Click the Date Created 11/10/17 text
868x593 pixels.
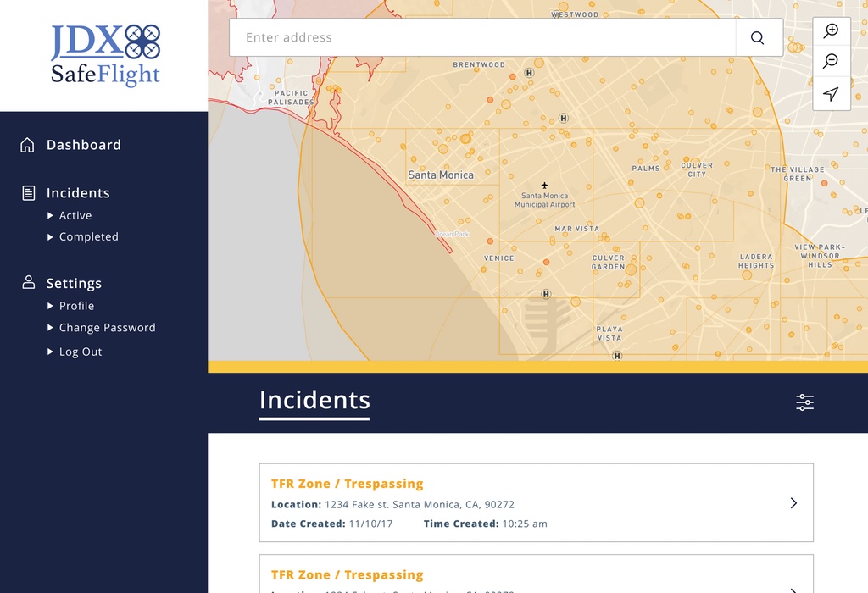(331, 524)
